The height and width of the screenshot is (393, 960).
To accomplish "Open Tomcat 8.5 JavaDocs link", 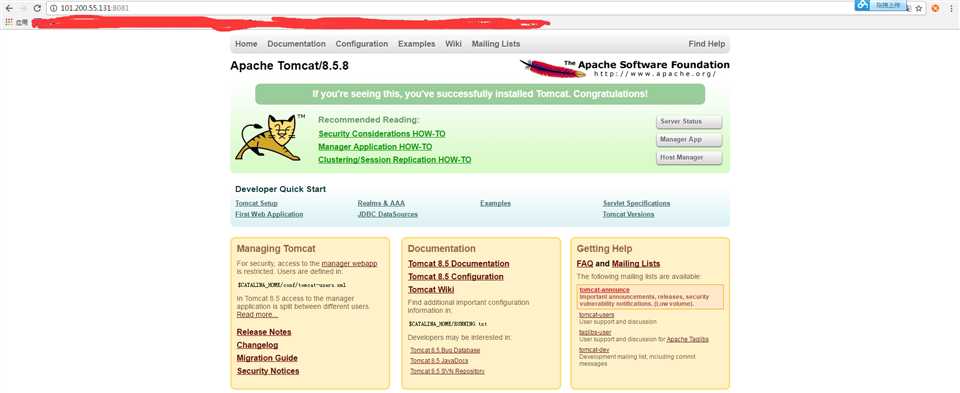I will pyautogui.click(x=439, y=361).
